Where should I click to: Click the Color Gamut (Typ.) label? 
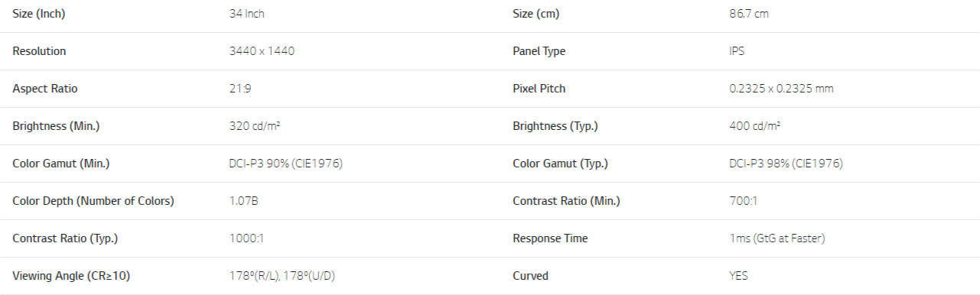(560, 164)
